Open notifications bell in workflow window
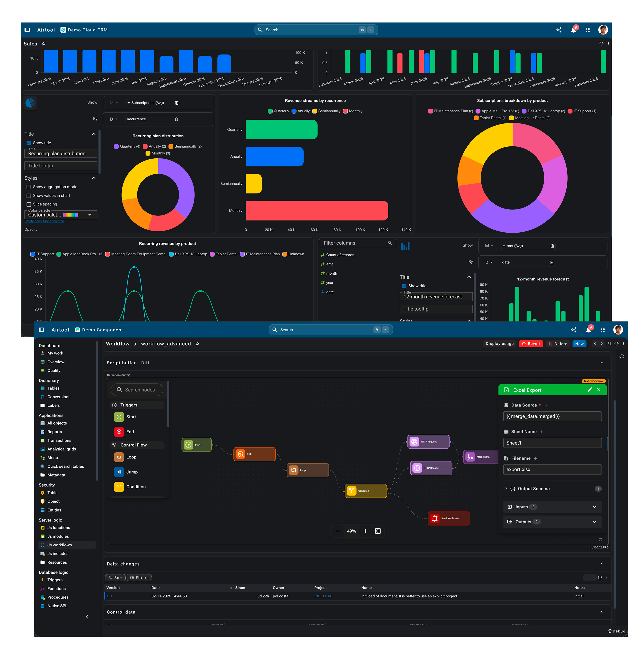Viewport: 644px width, 656px height. (588, 330)
